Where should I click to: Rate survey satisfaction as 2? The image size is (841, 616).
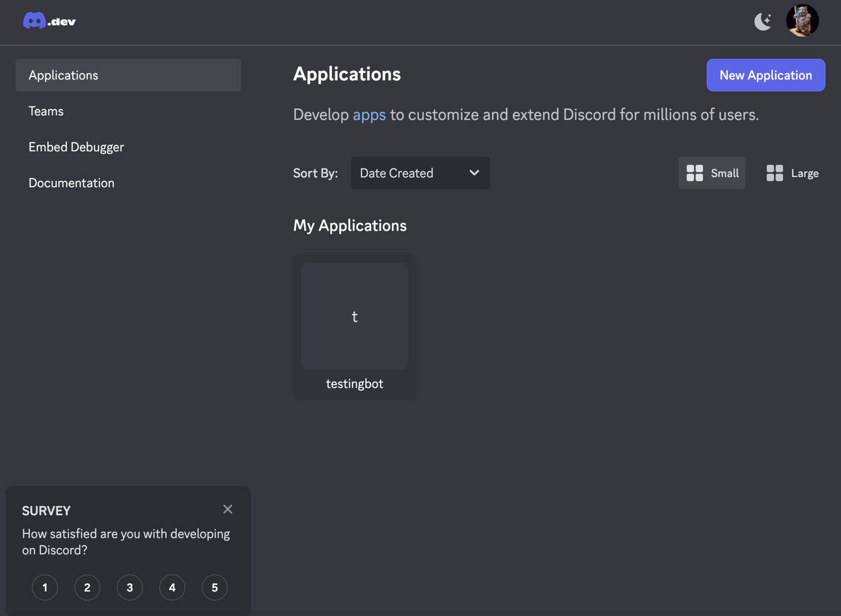[x=87, y=587]
